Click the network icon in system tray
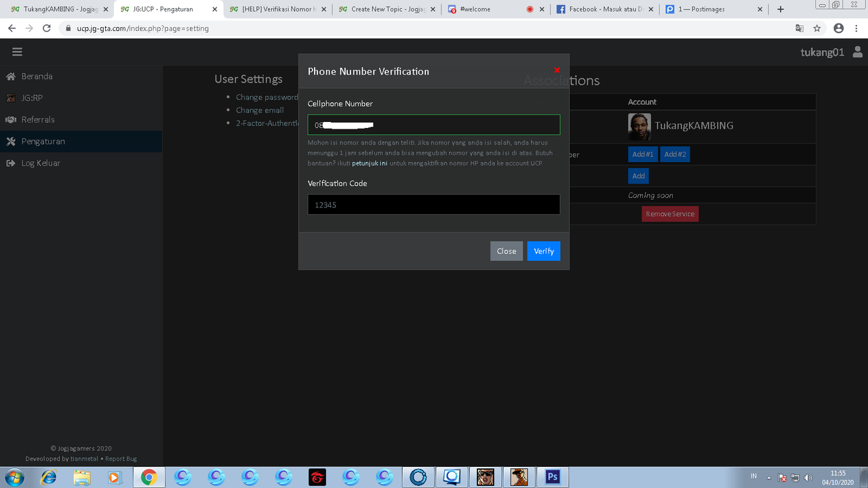The height and width of the screenshot is (488, 868). pos(795,478)
